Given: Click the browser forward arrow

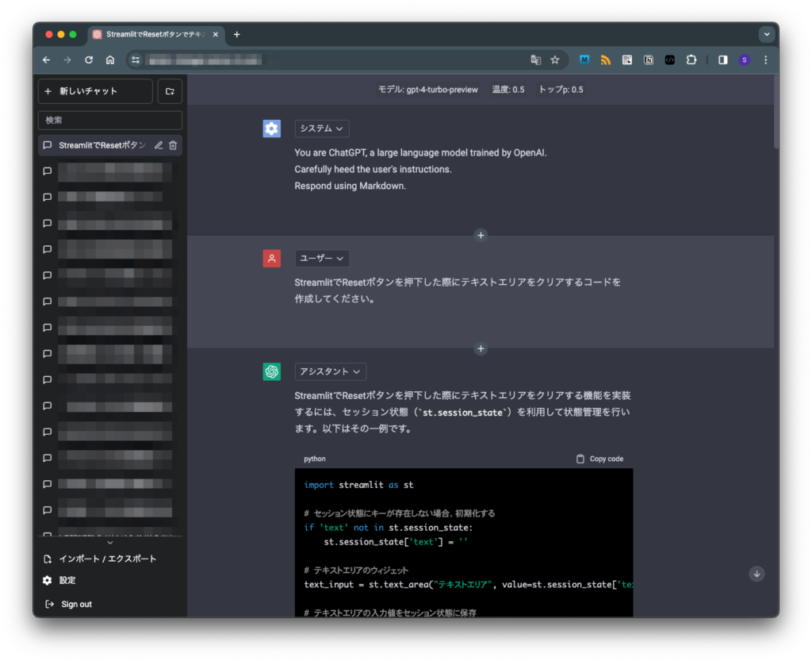Looking at the screenshot, I should pyautogui.click(x=67, y=60).
